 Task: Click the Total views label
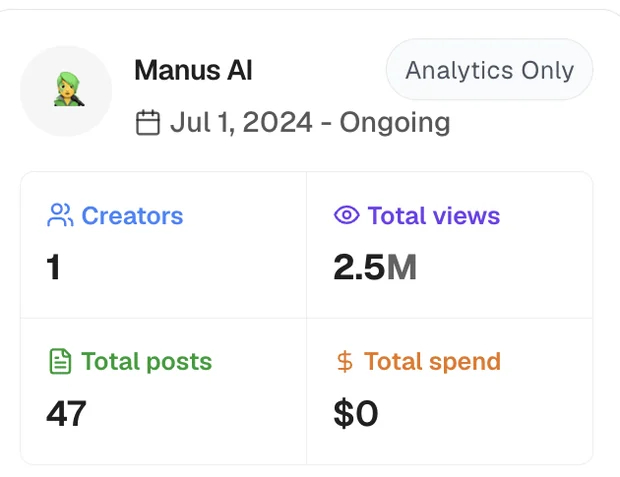tap(434, 216)
